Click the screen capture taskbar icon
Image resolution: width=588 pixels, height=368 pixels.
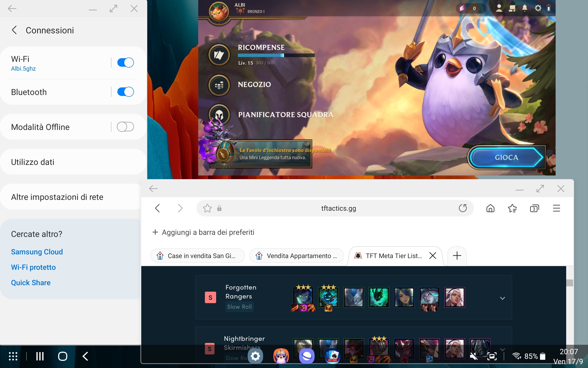492,356
